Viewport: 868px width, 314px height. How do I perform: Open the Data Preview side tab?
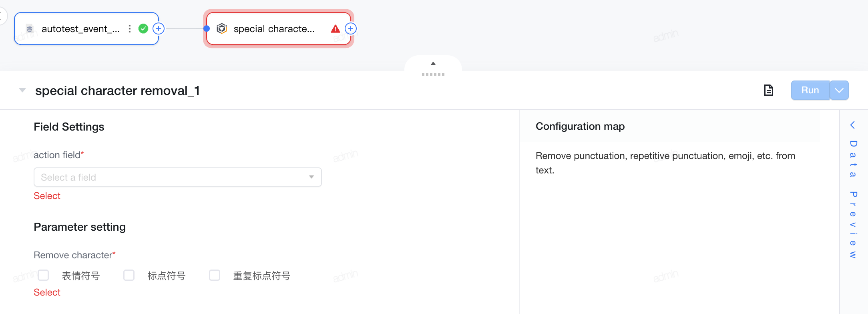[853, 199]
